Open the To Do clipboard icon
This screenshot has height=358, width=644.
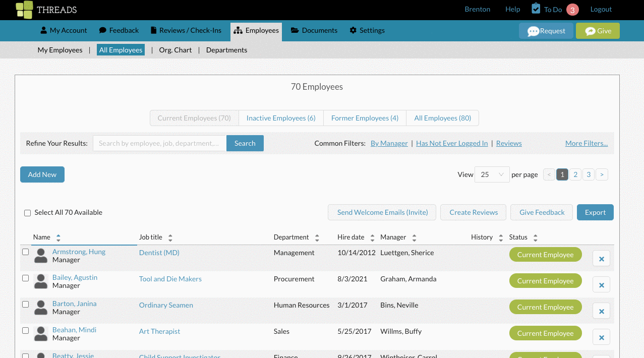536,9
